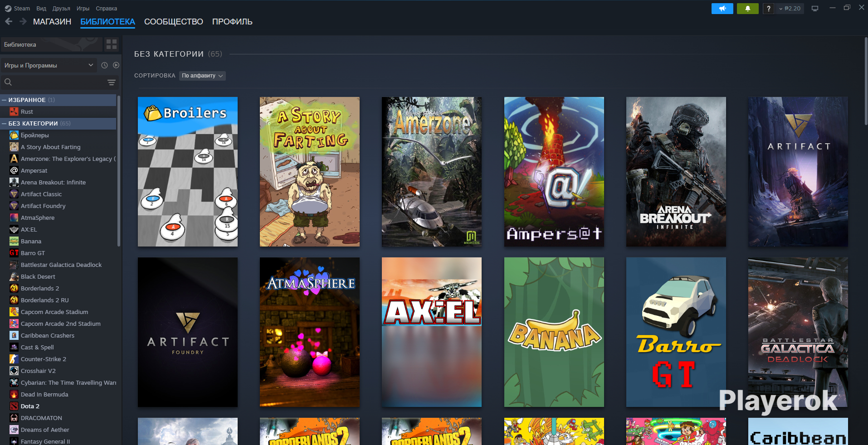Image resolution: width=868 pixels, height=445 pixels.
Task: Open the Справка menu
Action: (x=107, y=8)
